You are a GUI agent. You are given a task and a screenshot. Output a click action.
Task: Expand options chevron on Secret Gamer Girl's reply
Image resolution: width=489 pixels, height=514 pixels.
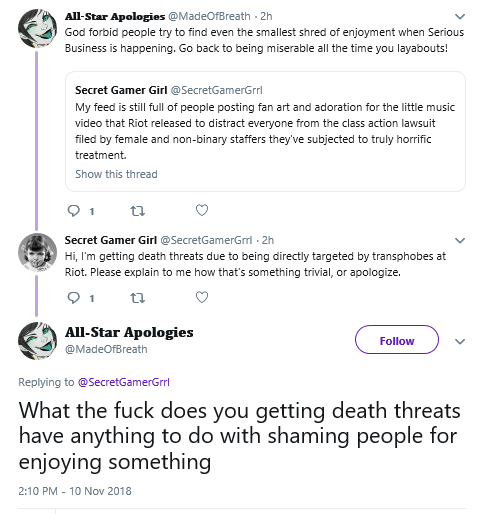(460, 240)
